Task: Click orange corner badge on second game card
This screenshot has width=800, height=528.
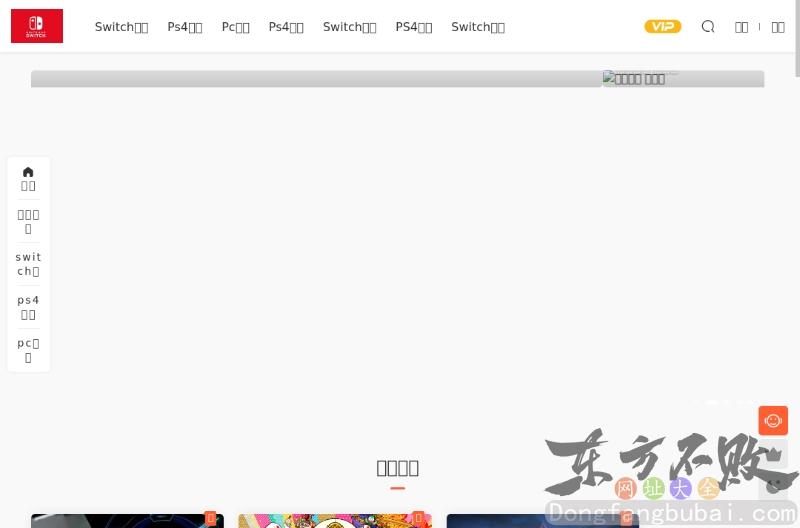Action: pos(418,518)
